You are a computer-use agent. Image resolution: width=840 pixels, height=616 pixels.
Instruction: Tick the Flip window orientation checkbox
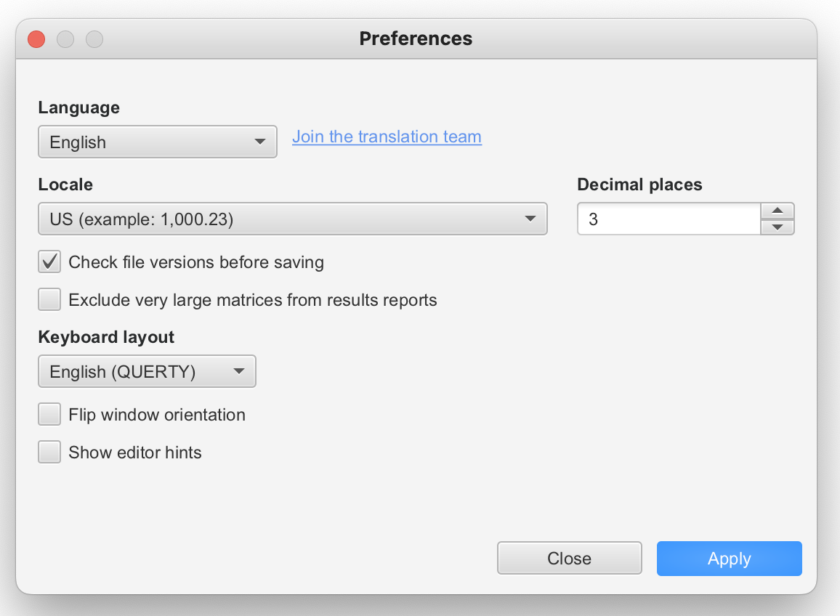tap(49, 414)
